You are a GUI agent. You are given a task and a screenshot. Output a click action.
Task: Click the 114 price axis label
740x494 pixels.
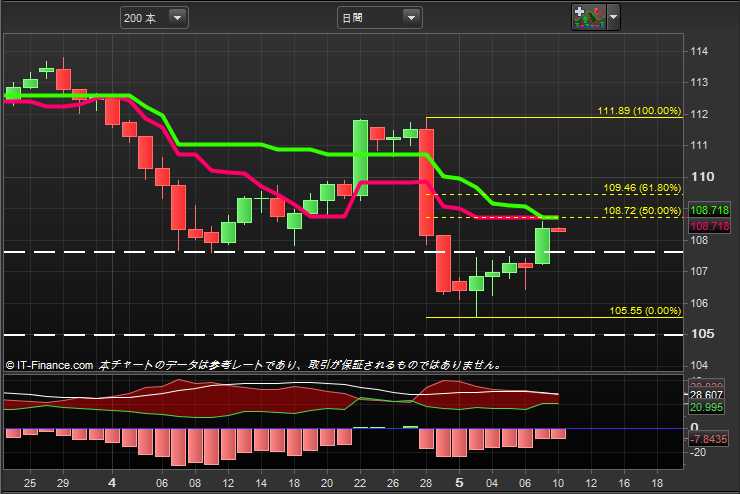[x=699, y=51]
